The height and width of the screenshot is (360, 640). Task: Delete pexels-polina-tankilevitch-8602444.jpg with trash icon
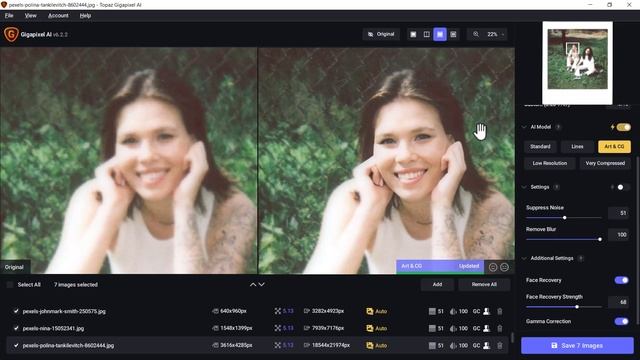pyautogui.click(x=500, y=345)
